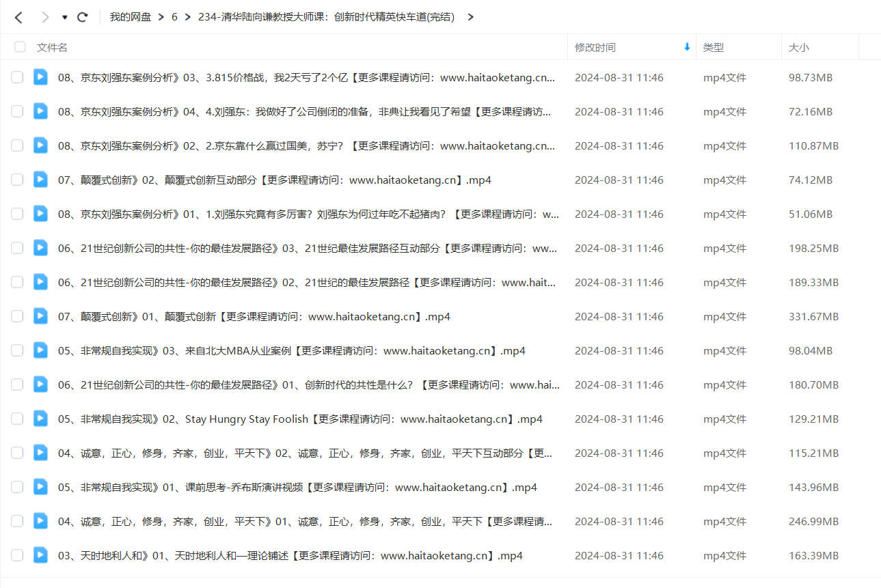Screen dimensions: 881x588
Task: Click size value 246.99MB
Action: tap(813, 522)
